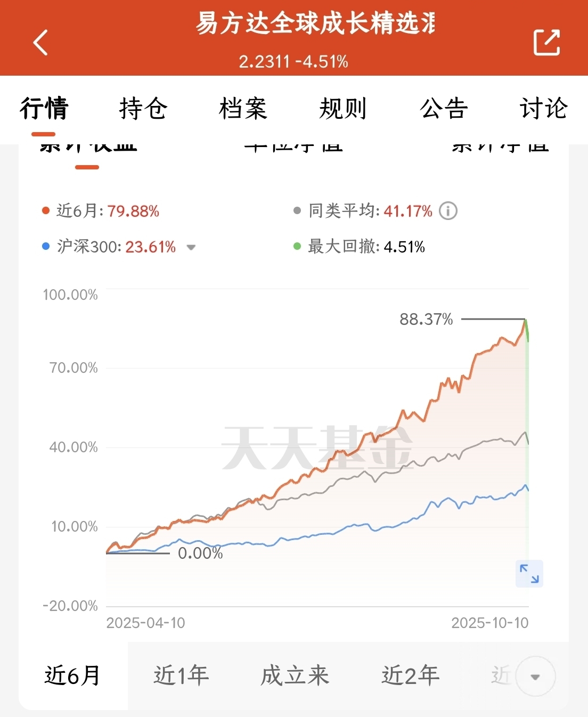
Task: Tap the back arrow icon
Action: pos(41,43)
